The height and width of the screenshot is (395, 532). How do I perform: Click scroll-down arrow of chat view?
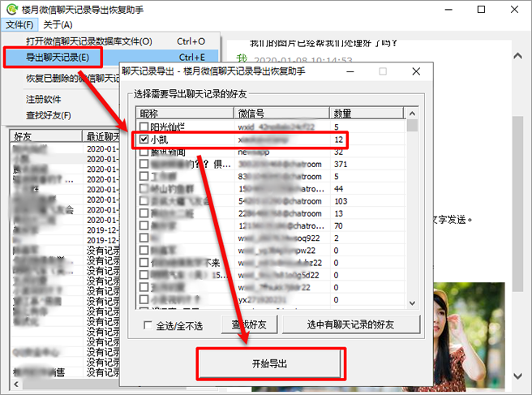click(x=517, y=376)
